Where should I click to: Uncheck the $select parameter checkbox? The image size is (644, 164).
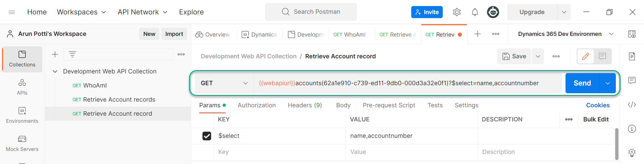pos(207,136)
